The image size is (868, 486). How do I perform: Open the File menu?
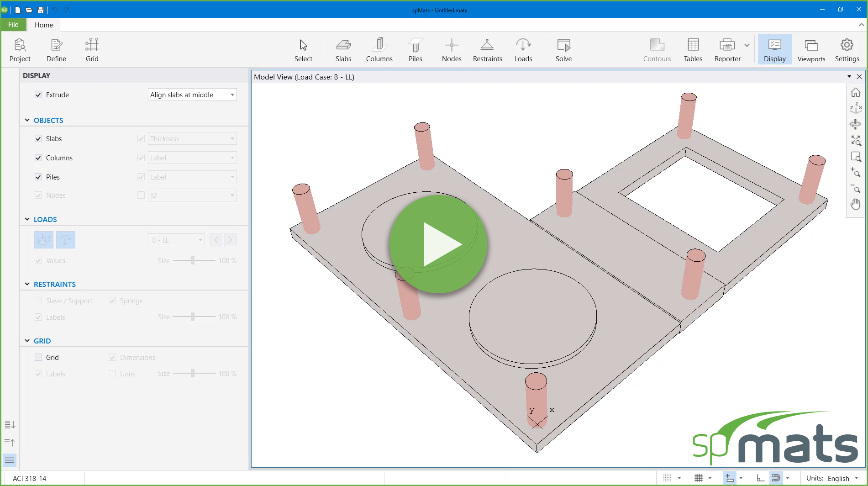13,25
